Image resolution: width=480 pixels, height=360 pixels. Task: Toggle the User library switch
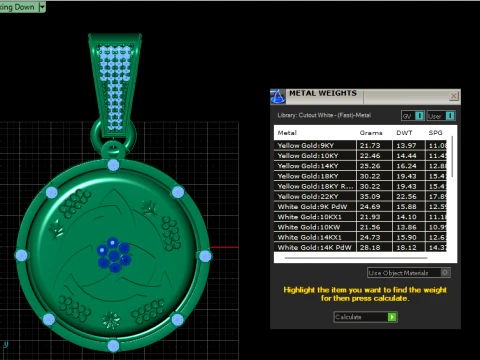click(x=441, y=116)
